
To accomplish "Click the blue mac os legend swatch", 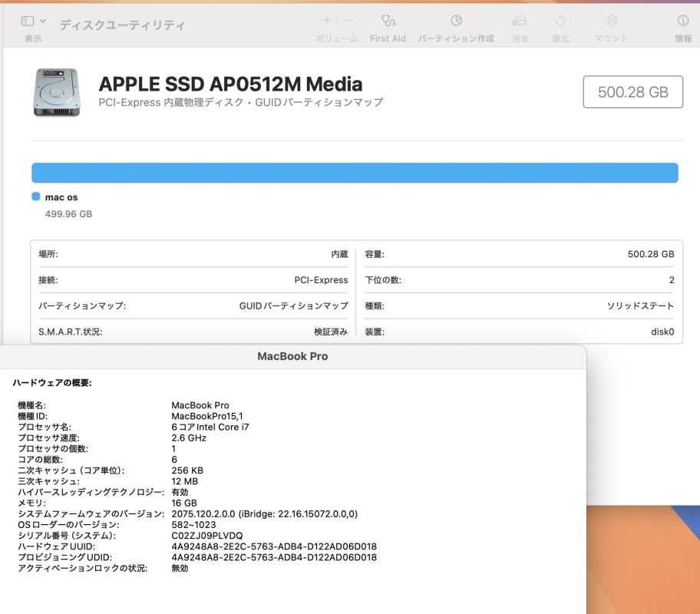I will point(36,196).
